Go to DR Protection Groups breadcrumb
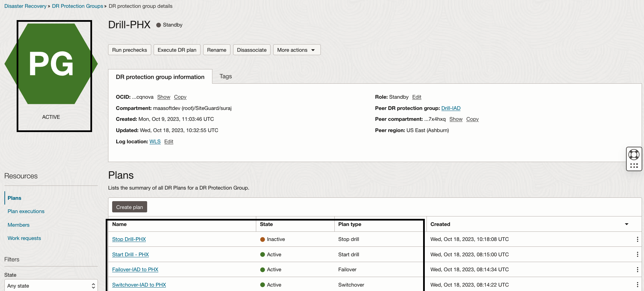 pyautogui.click(x=77, y=6)
